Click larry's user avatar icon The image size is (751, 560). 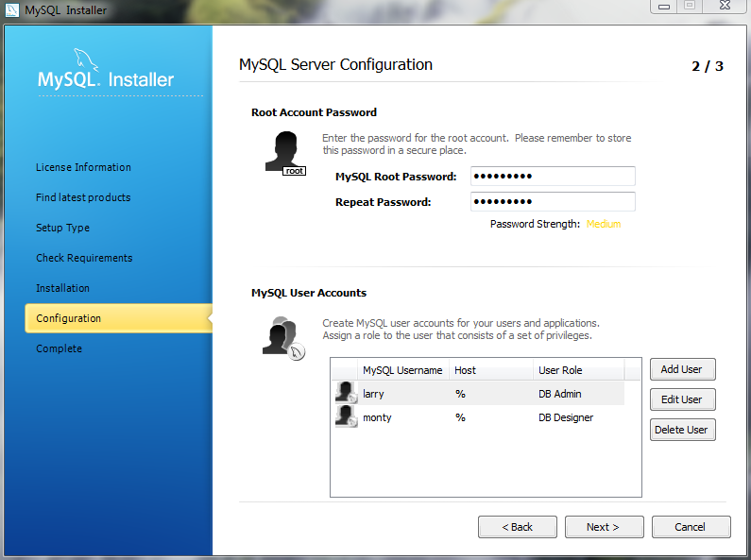pos(347,393)
